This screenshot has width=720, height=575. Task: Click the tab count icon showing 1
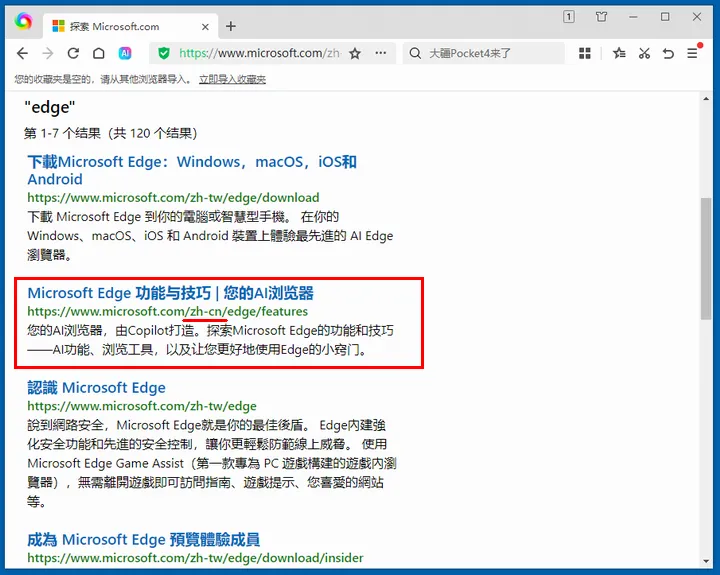point(568,17)
